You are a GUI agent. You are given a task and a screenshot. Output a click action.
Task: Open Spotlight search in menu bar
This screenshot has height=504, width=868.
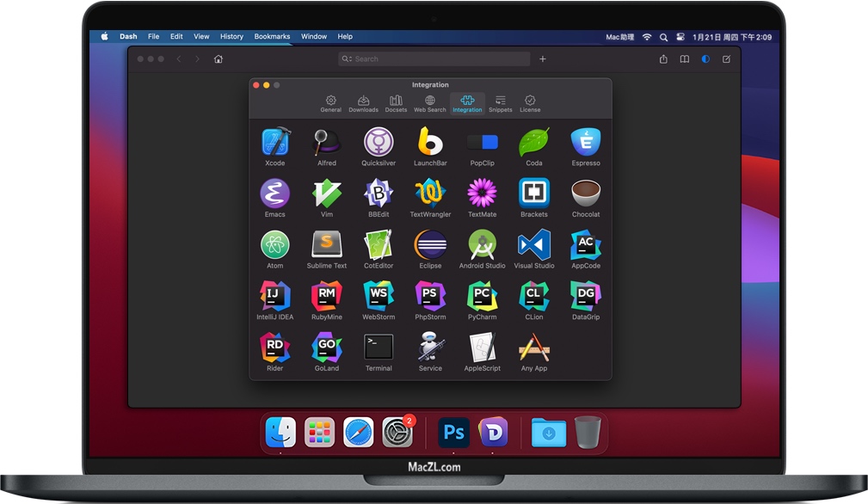(x=663, y=37)
